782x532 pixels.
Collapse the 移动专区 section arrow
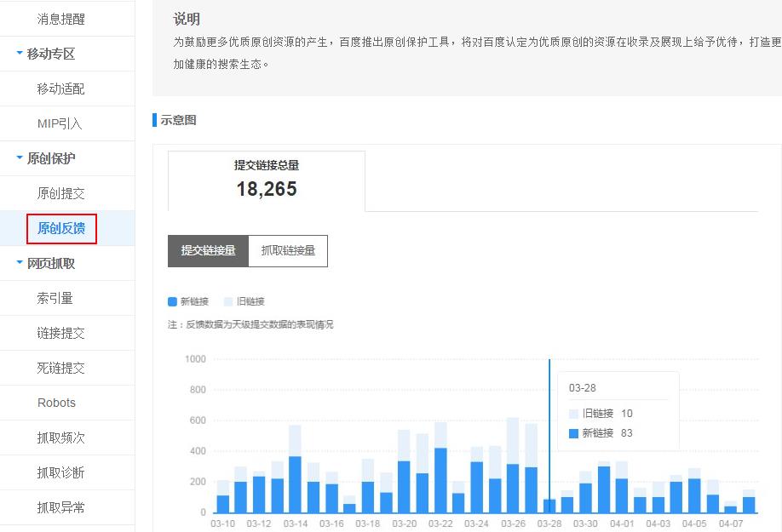(20, 52)
